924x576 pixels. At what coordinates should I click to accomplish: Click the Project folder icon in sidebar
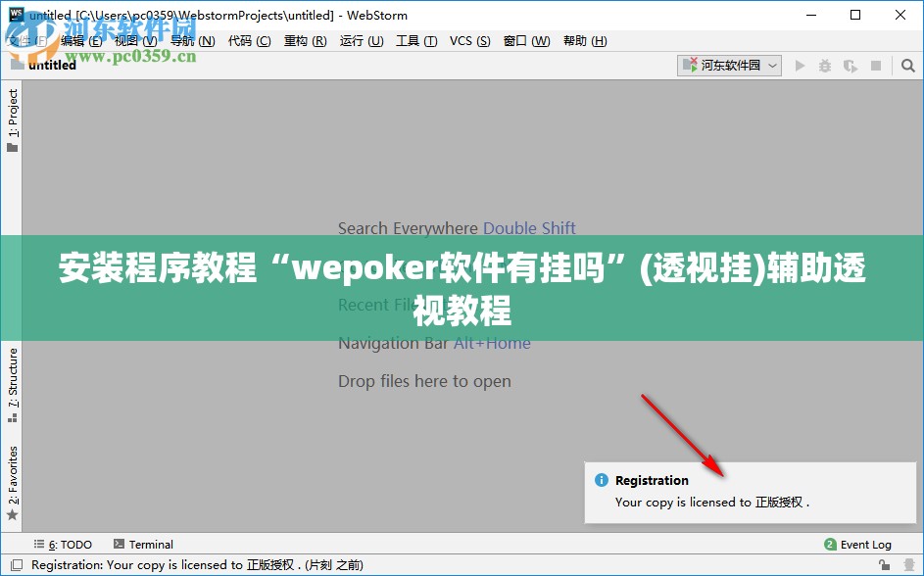13,147
